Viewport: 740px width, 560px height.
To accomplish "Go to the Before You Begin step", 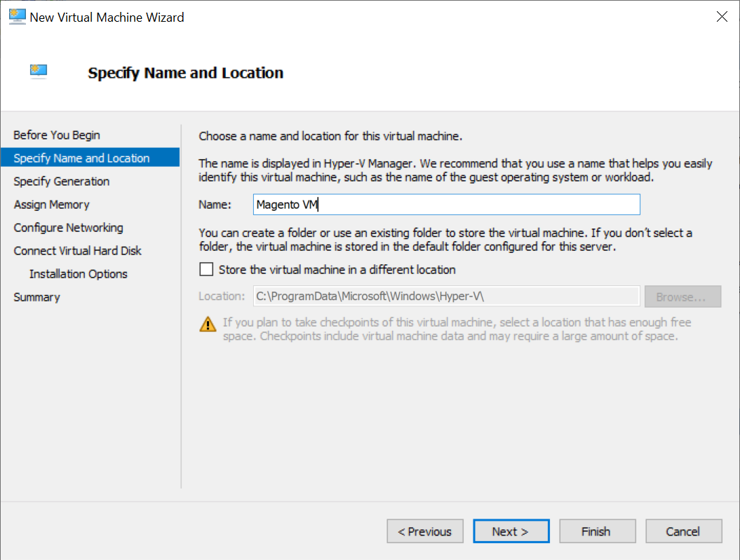I will [57, 135].
